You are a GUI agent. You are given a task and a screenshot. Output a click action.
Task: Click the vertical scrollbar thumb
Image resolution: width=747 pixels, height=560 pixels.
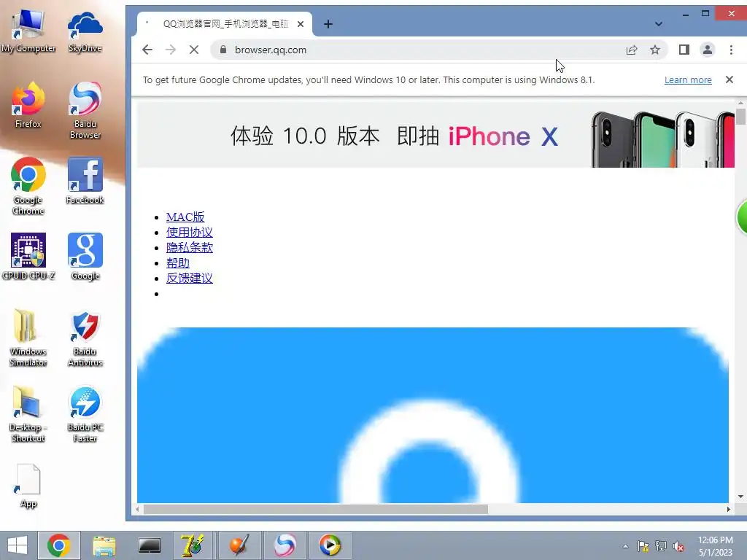[740, 116]
